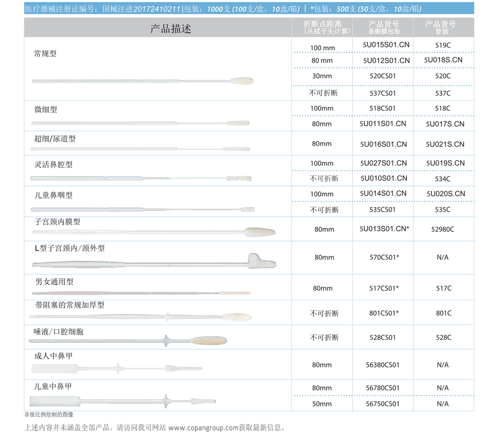Select the cell 518C

click(443, 108)
